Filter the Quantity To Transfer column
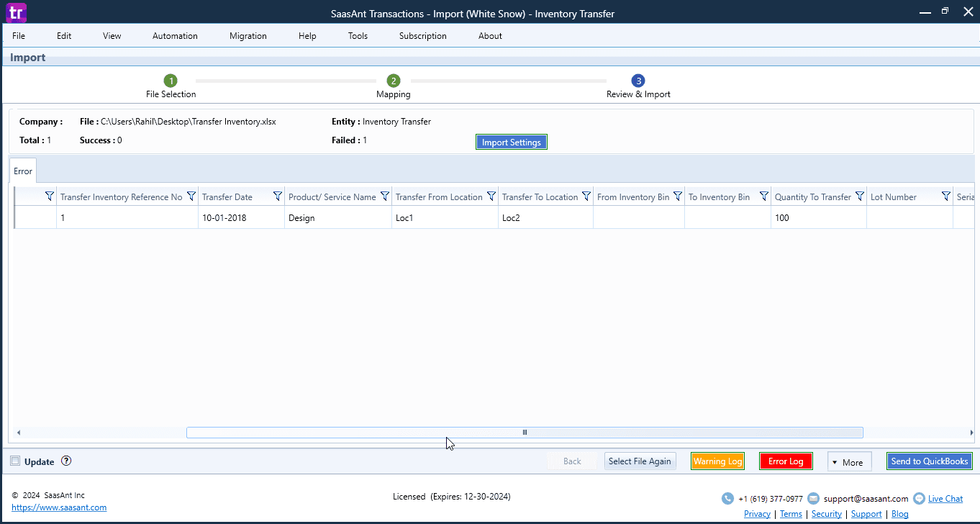980x524 pixels. click(x=860, y=196)
